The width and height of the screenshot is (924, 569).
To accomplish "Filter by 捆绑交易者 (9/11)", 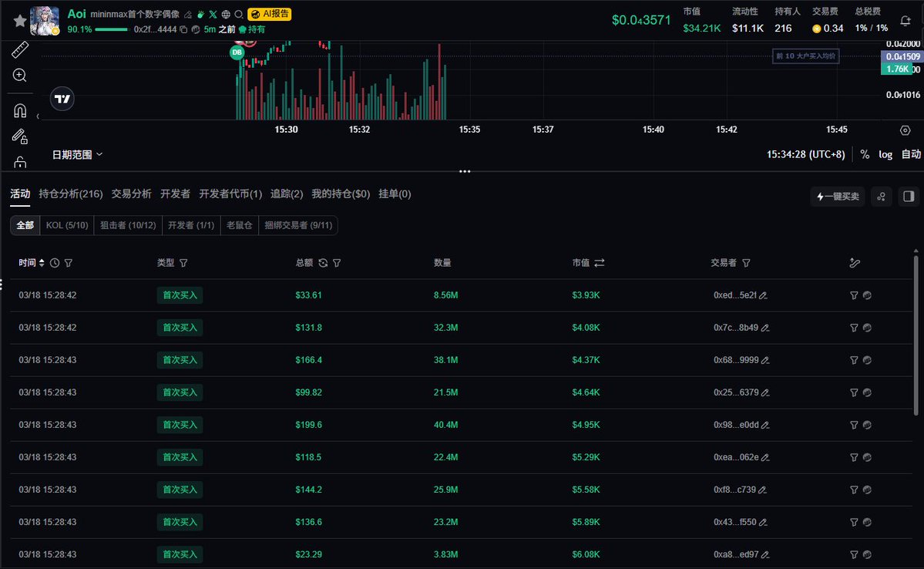I will click(x=298, y=225).
